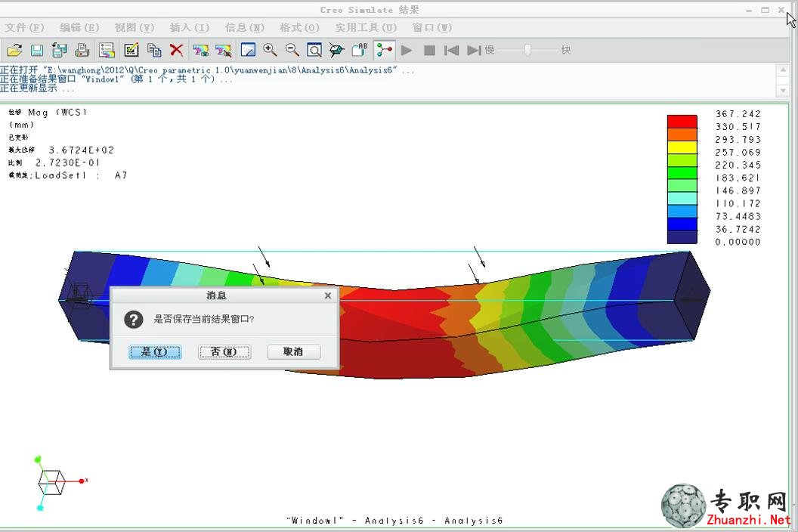
Task: Click the dialog text 是否保存当前结果窗口?
Action: click(203, 319)
